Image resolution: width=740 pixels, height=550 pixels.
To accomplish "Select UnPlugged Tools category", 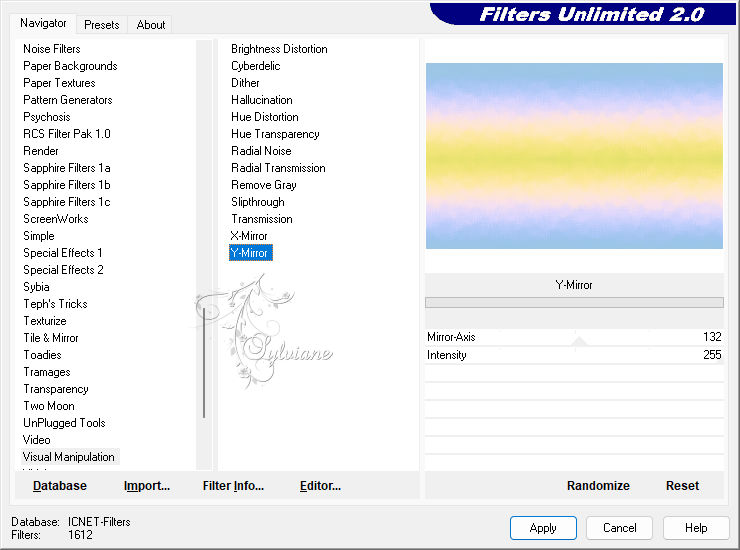I will tap(64, 423).
